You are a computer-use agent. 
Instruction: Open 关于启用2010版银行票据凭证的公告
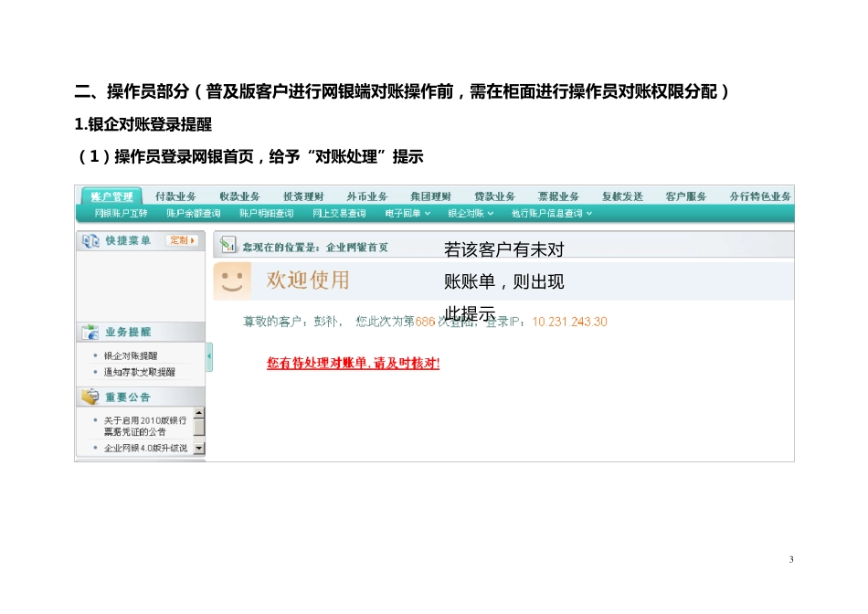click(x=145, y=426)
